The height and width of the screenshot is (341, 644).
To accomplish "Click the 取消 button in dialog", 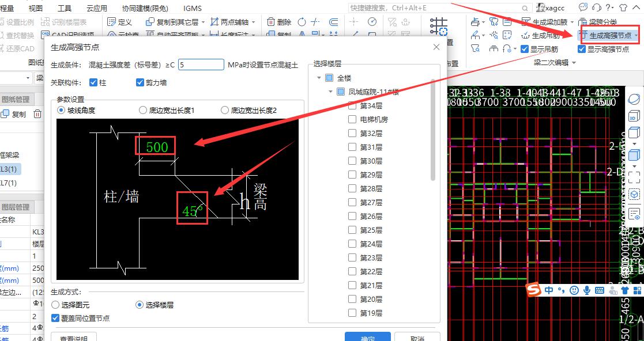I will (x=417, y=338).
